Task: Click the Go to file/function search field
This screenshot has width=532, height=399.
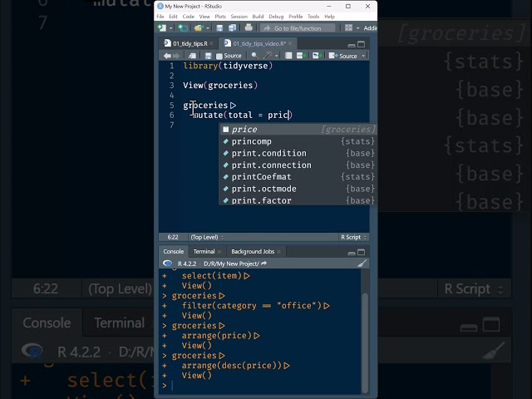Action: click(298, 28)
